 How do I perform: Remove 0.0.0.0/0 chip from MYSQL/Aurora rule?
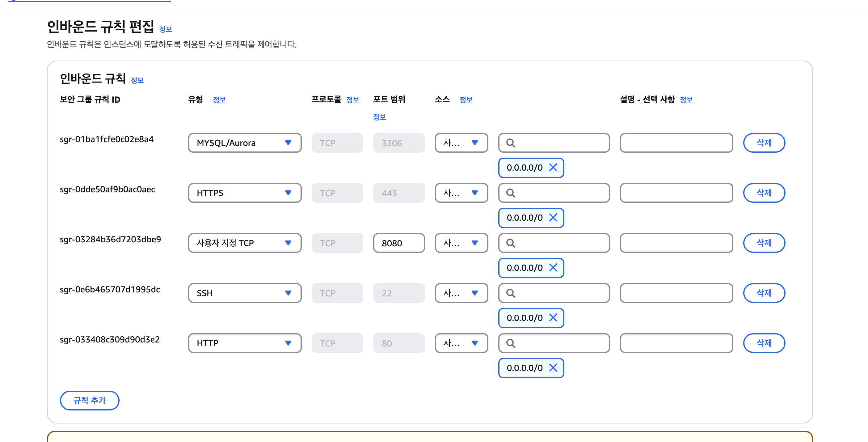553,168
